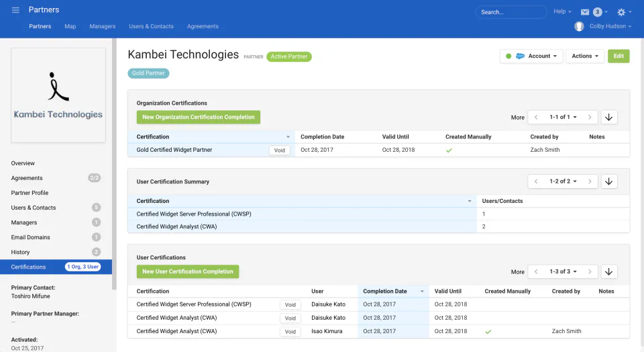The width and height of the screenshot is (644, 352).
Task: Go to next page in User Certifications
Action: 590,271
